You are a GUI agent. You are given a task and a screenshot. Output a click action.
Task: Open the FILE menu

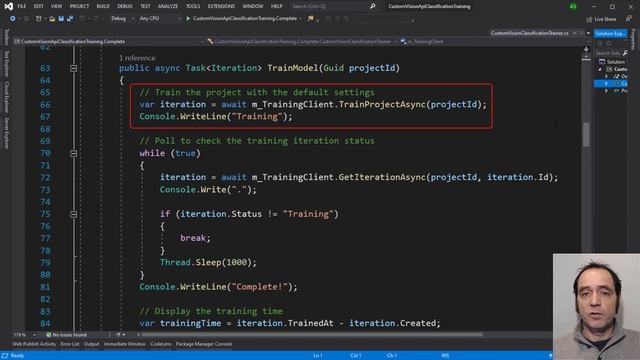[22, 6]
